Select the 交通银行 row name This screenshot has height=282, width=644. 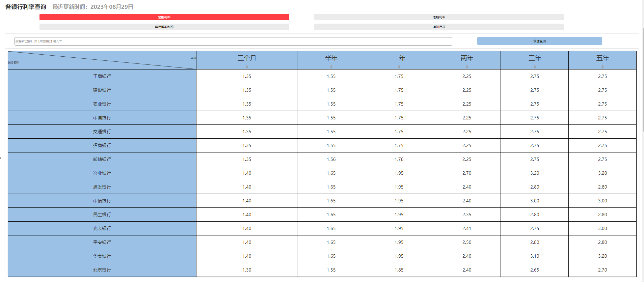pyautogui.click(x=102, y=132)
